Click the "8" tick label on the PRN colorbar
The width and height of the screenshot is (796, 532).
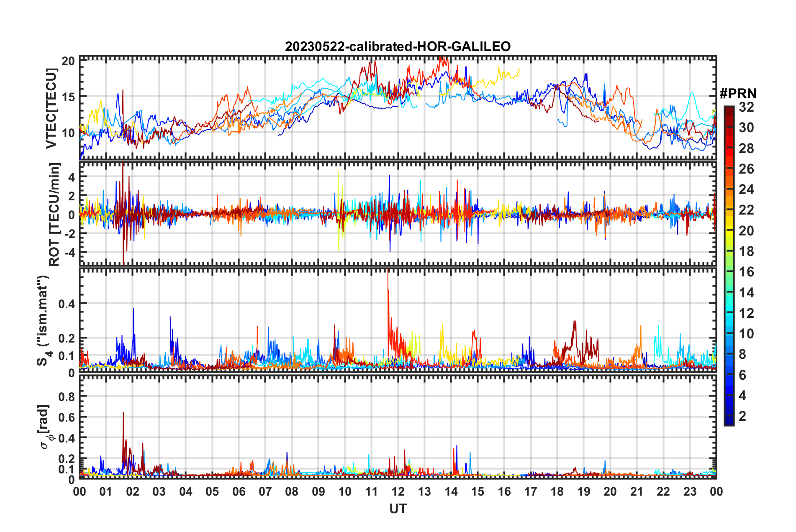(742, 354)
